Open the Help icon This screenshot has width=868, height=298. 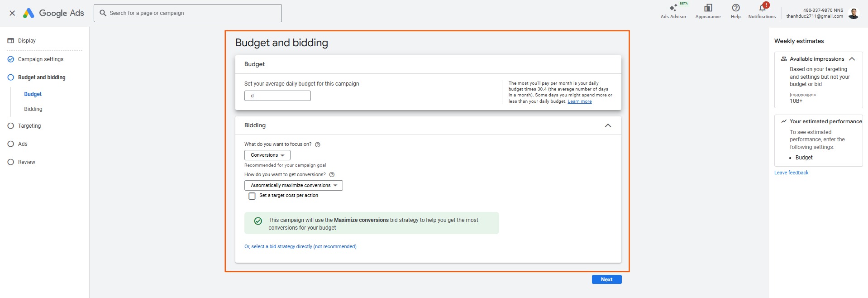tap(736, 8)
